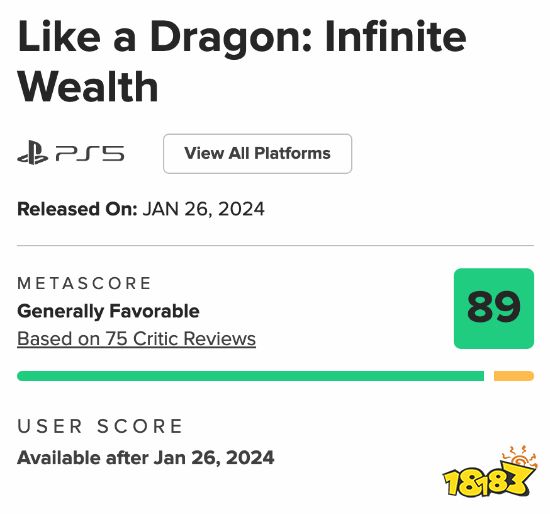Click the horizontal divider under the release date

coord(275,246)
